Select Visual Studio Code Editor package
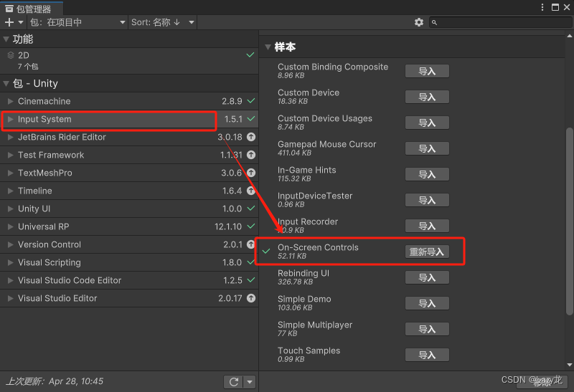The width and height of the screenshot is (574, 392). click(129, 280)
